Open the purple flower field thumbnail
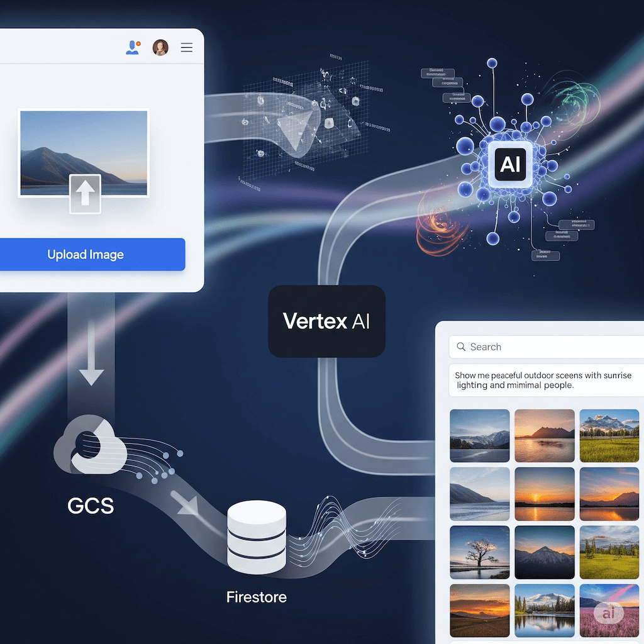 pos(609,611)
